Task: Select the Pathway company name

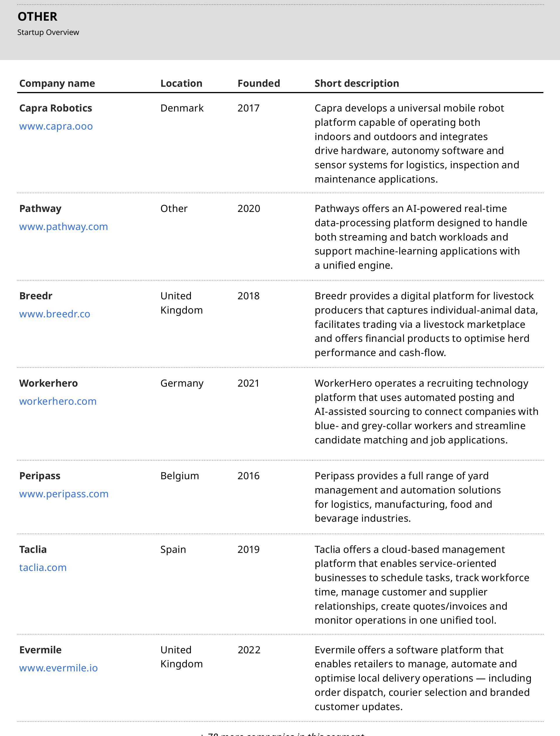Action: tap(40, 209)
